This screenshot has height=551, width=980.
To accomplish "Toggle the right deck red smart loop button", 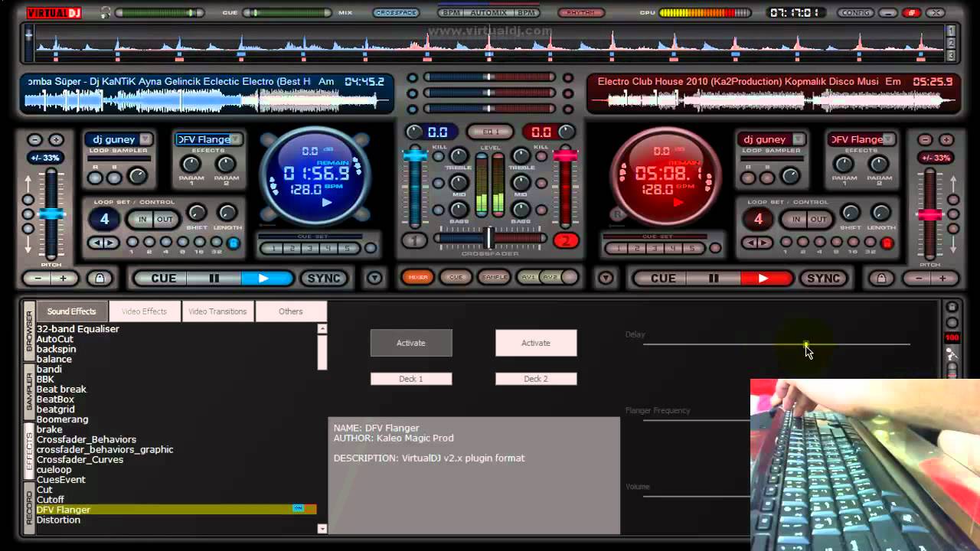I will (887, 243).
